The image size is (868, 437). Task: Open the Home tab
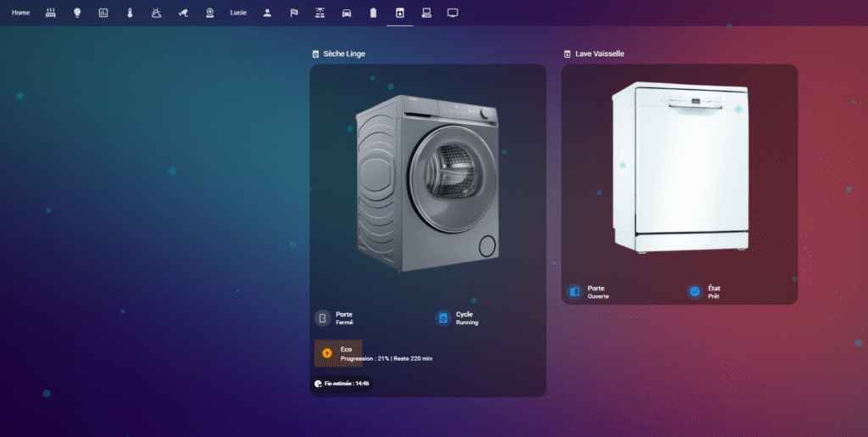(x=20, y=13)
